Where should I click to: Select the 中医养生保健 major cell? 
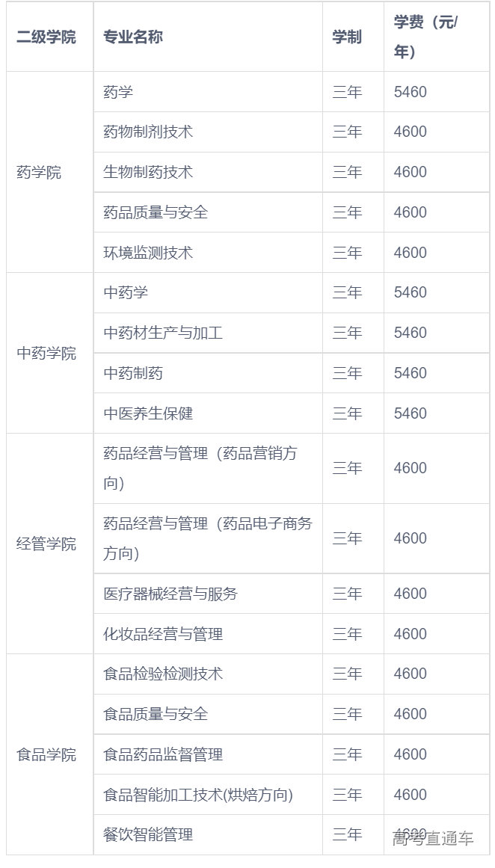tap(148, 413)
